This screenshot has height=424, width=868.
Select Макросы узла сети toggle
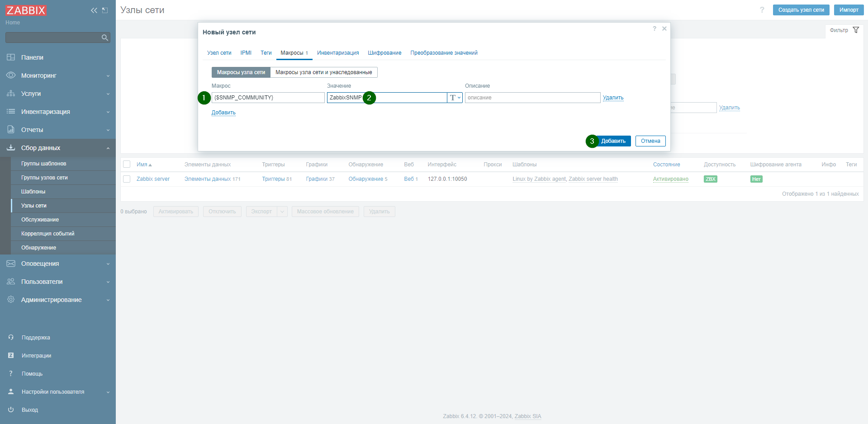[241, 72]
